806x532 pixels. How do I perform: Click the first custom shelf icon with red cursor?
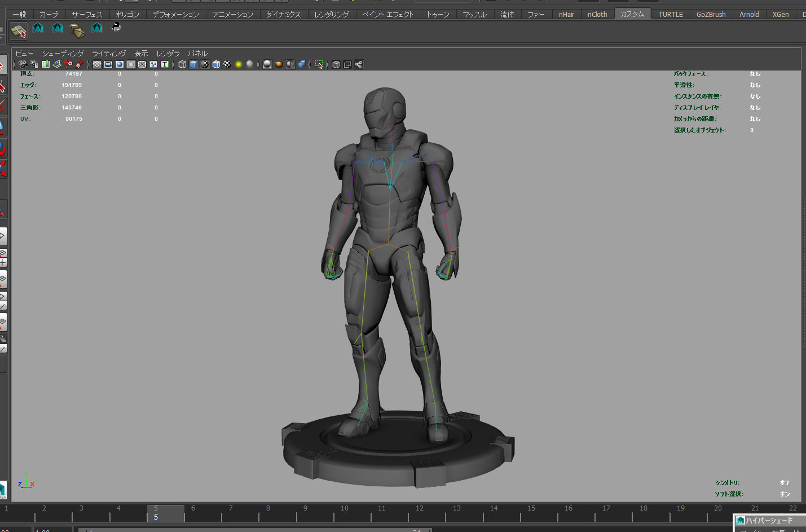coord(19,31)
